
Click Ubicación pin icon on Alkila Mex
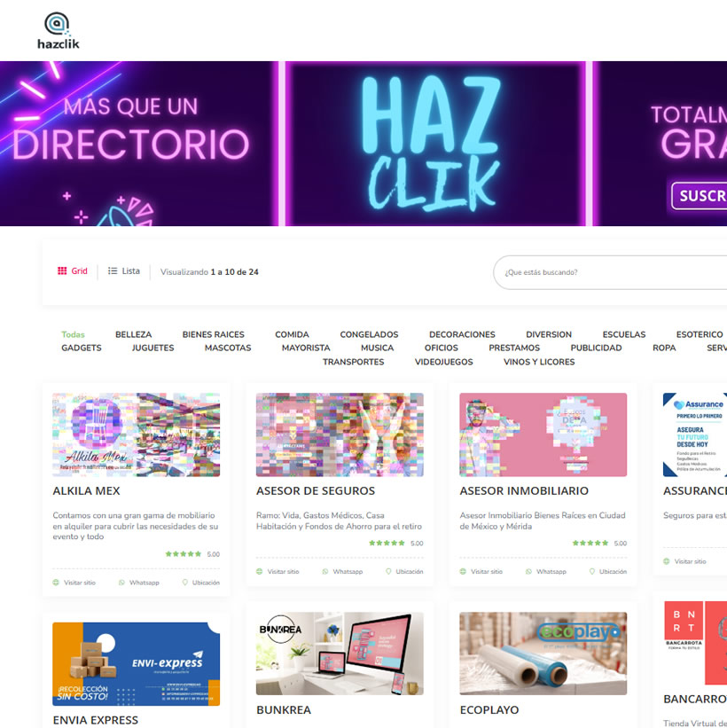tap(185, 583)
